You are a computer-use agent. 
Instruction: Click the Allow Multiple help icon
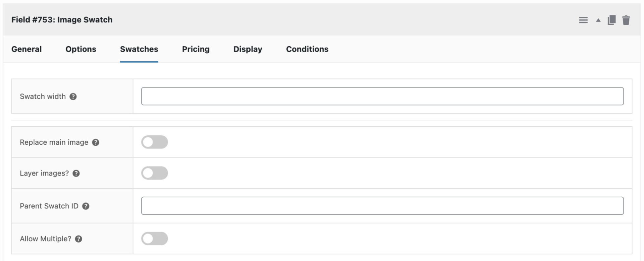pos(78,239)
